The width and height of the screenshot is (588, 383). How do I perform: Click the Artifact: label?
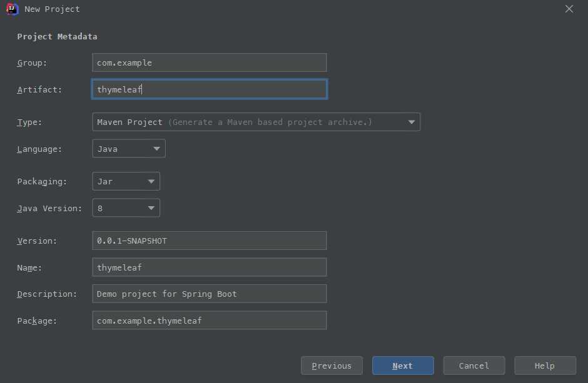(x=39, y=90)
